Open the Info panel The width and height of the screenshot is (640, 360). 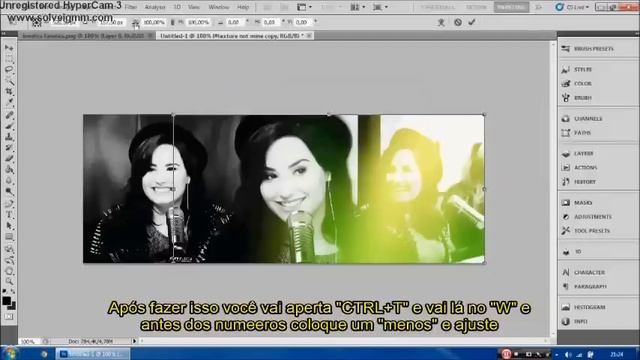pyautogui.click(x=575, y=322)
